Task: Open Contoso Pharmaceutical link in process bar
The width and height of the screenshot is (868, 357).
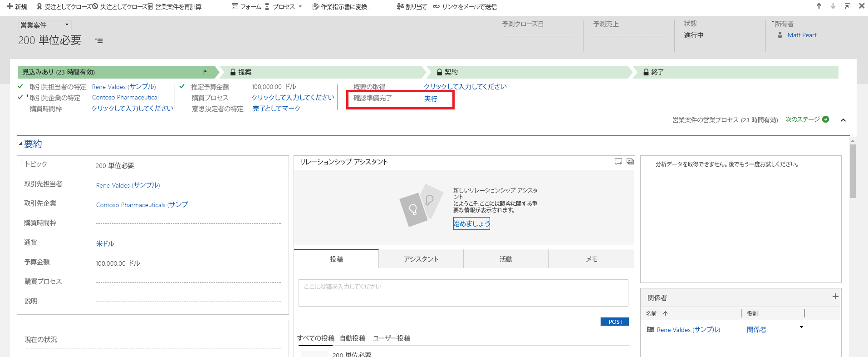Action: tap(125, 98)
